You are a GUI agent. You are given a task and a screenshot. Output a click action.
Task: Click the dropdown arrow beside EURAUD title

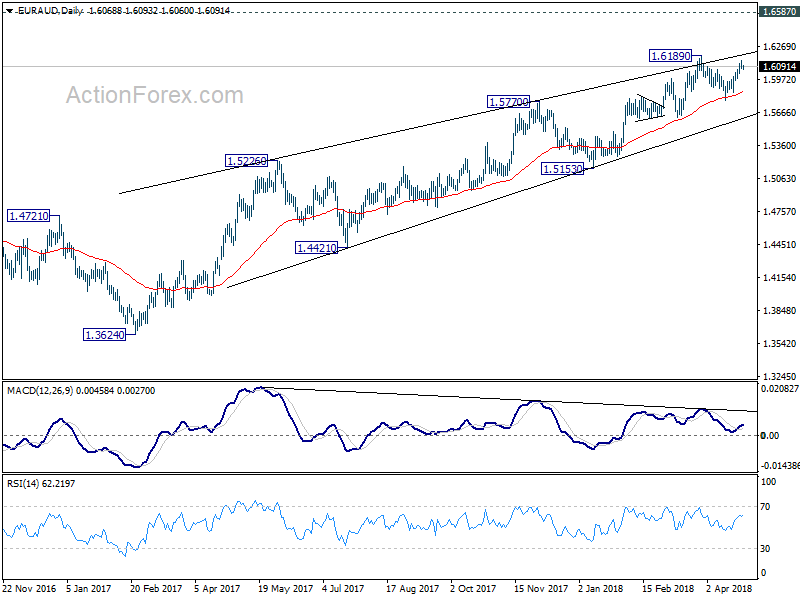(9, 11)
